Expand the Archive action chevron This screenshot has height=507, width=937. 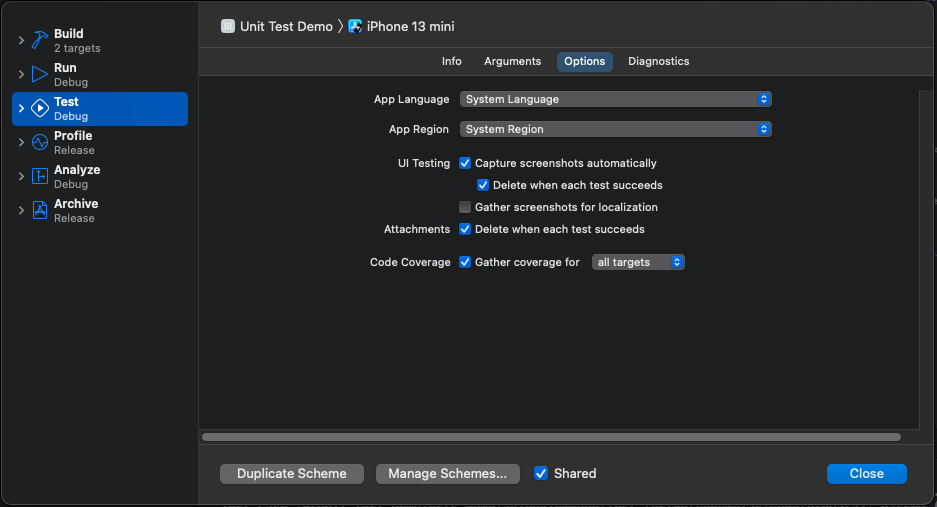pyautogui.click(x=21, y=210)
